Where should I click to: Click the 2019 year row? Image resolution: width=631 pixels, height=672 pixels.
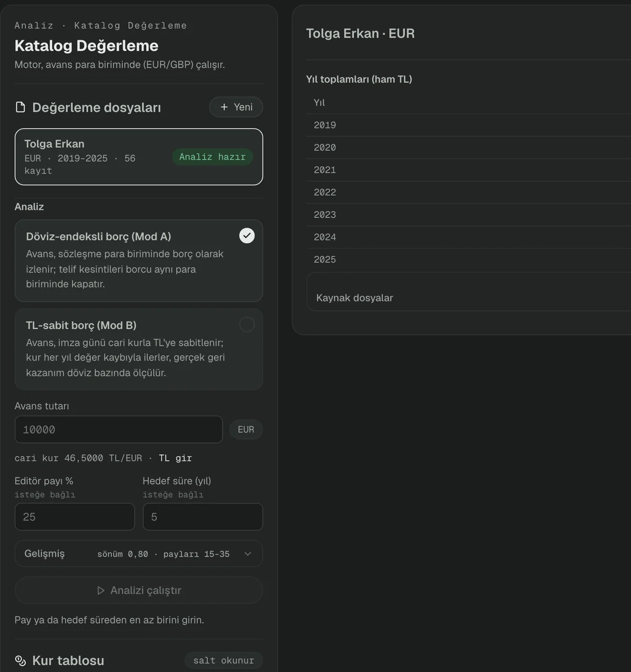coord(469,125)
